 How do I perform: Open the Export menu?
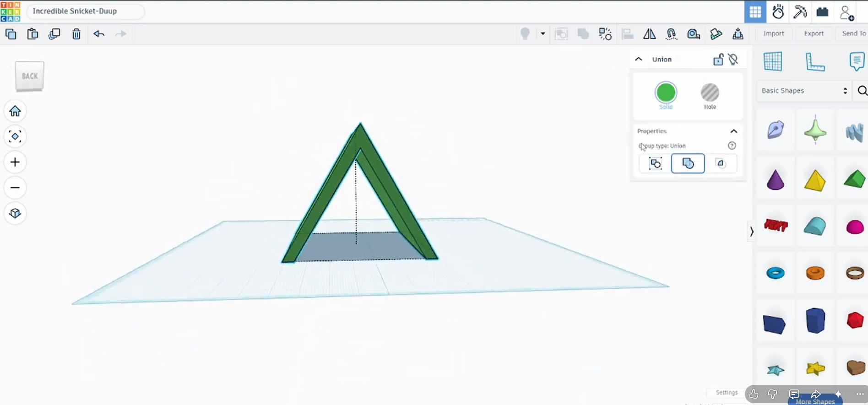(x=814, y=33)
